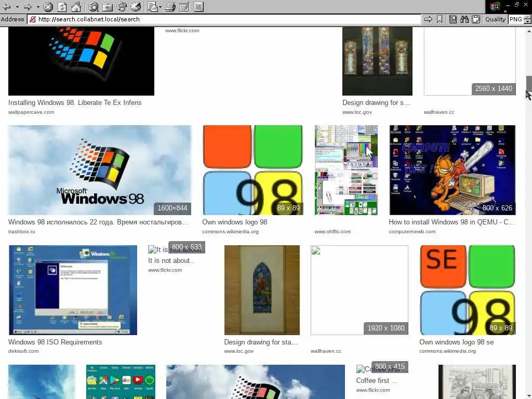This screenshot has width=532, height=399.
Task: Click the vertical scrollbar thumb
Action: 529,84
